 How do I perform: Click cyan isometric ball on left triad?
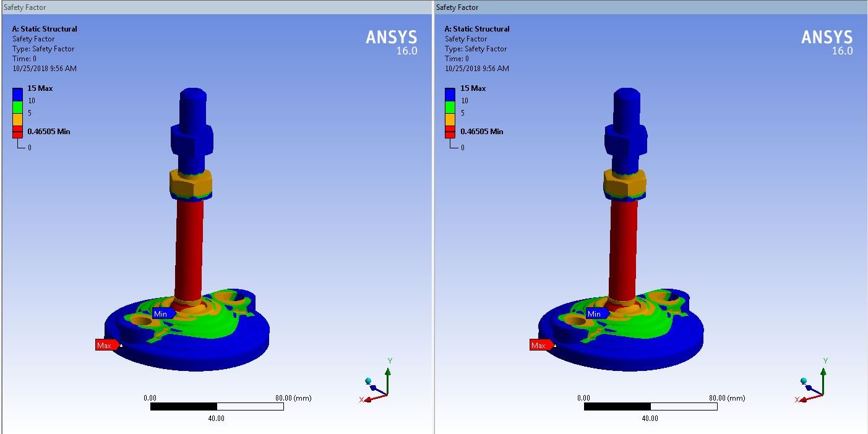pyautogui.click(x=369, y=381)
